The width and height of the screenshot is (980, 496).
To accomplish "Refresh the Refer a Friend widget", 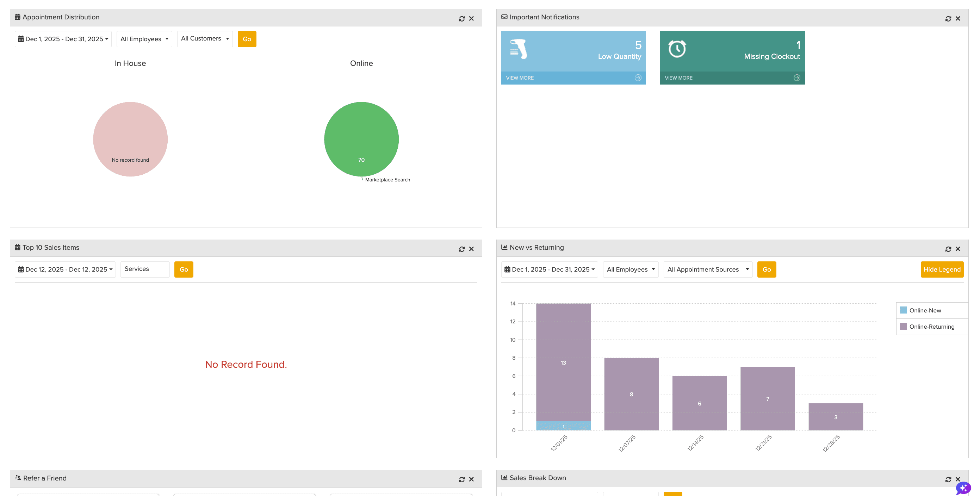I will 461,479.
